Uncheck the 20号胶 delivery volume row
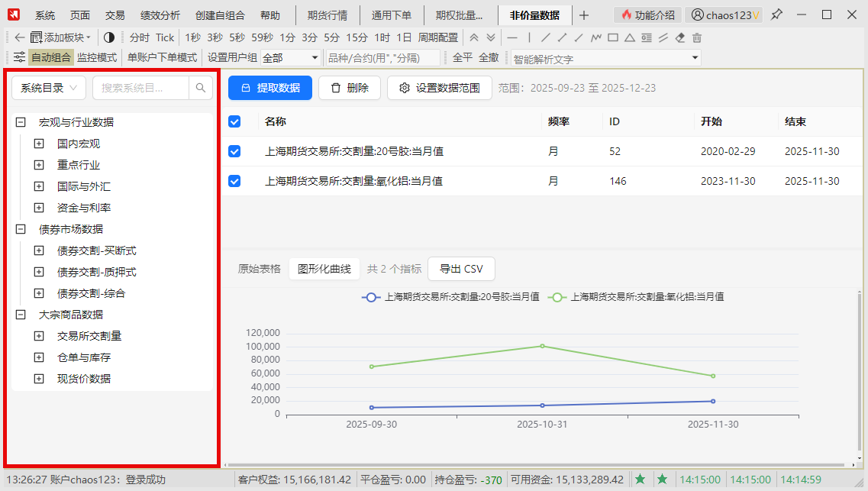 tap(235, 151)
